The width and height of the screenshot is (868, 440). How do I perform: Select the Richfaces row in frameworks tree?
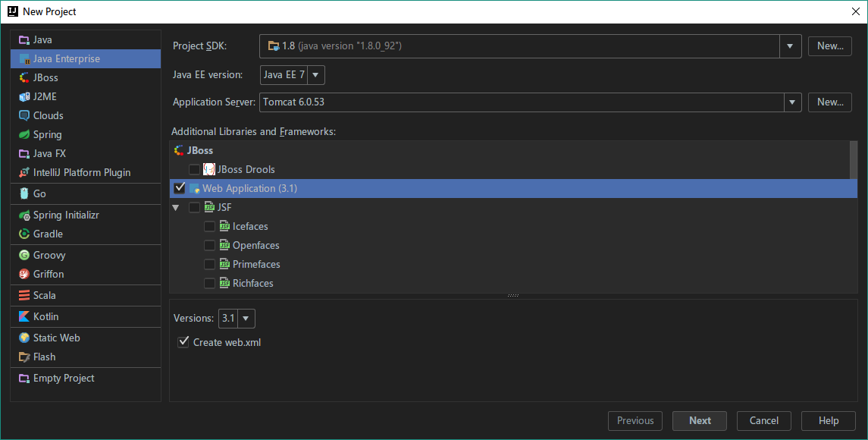point(514,283)
